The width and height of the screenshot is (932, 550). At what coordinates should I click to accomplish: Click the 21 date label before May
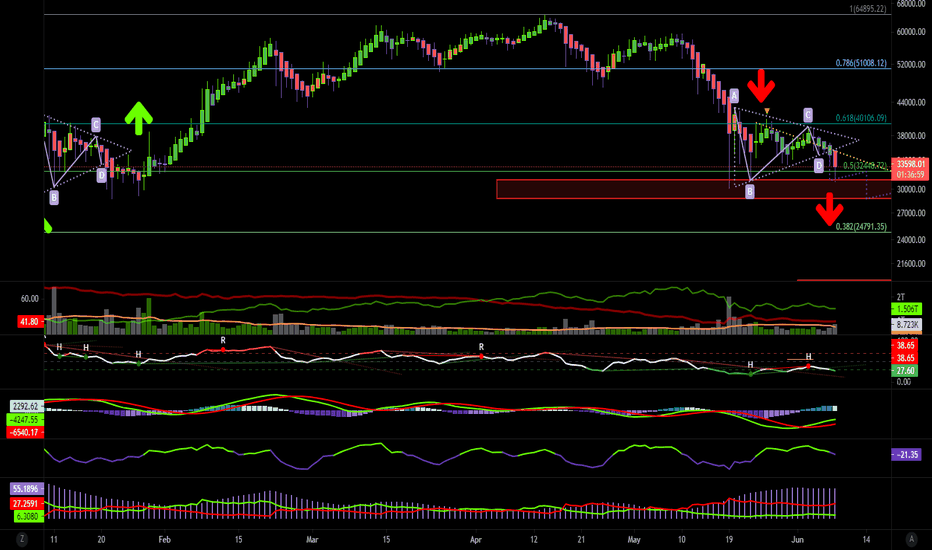click(581, 540)
